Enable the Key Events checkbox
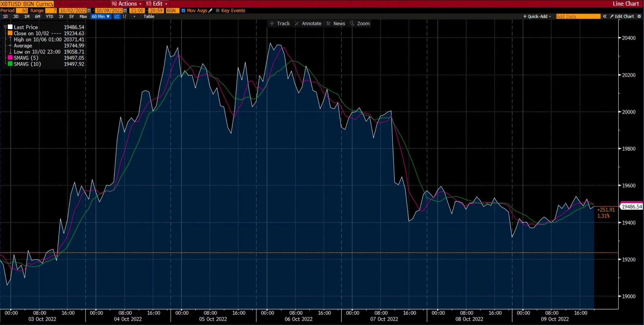Image resolution: width=644 pixels, height=325 pixels. (x=217, y=10)
